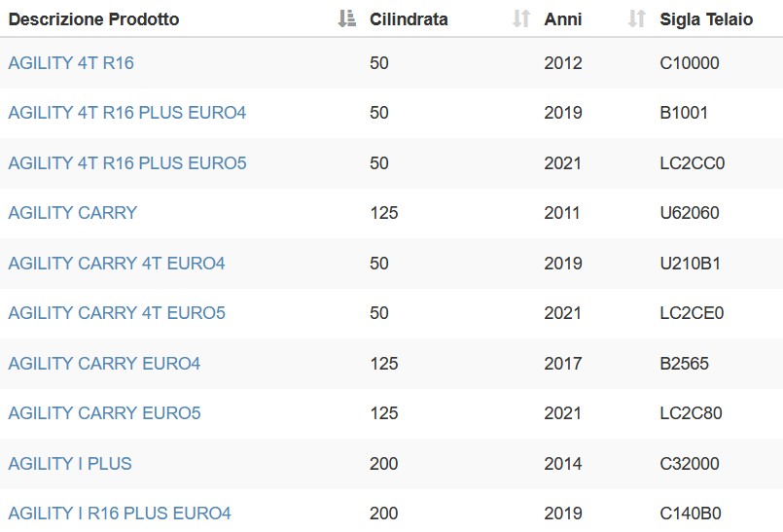Image resolution: width=783 pixels, height=532 pixels.
Task: Sort by Cilindrata using arrows icon
Action: (521, 18)
